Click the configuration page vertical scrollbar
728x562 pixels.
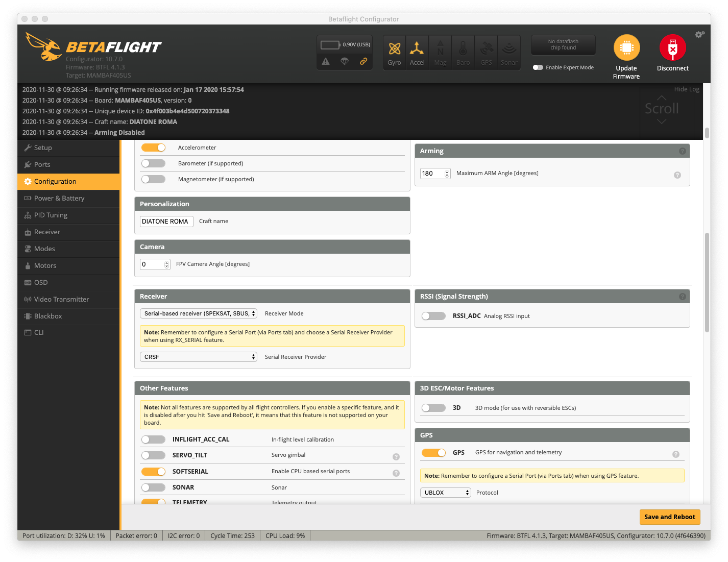tap(707, 282)
